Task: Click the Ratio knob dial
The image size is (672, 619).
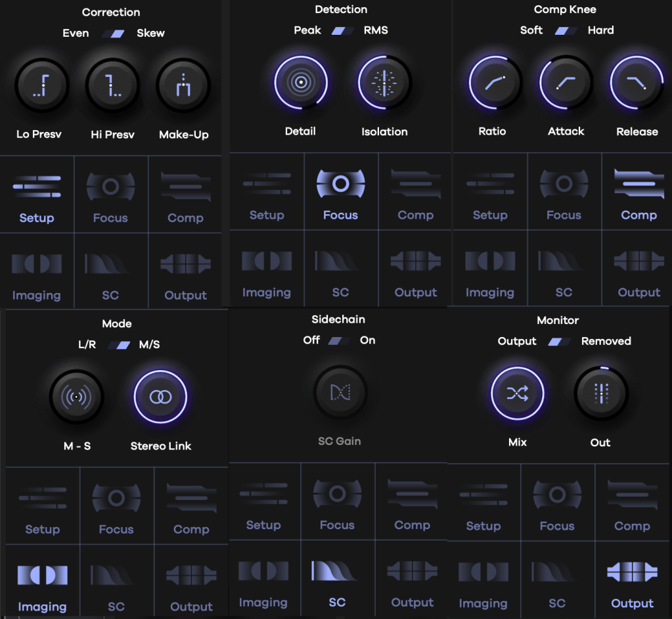Action: tap(495, 83)
